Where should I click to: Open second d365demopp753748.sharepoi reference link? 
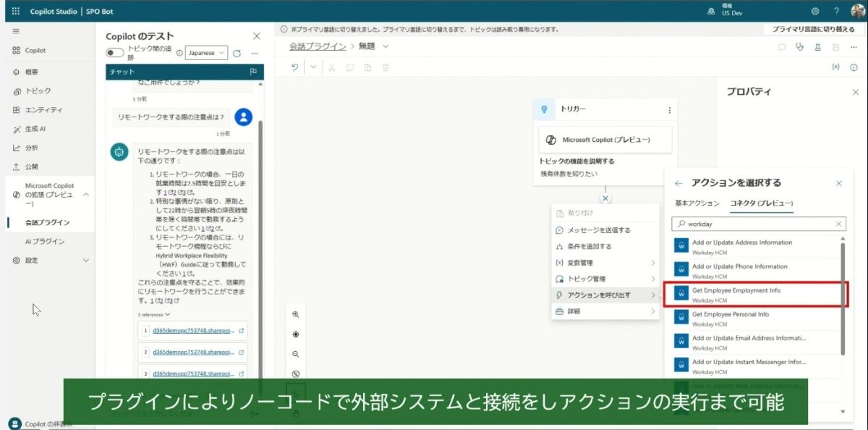[193, 352]
